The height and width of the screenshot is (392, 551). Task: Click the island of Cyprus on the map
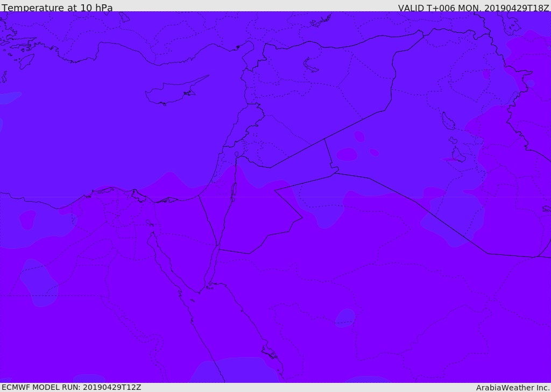pos(176,91)
